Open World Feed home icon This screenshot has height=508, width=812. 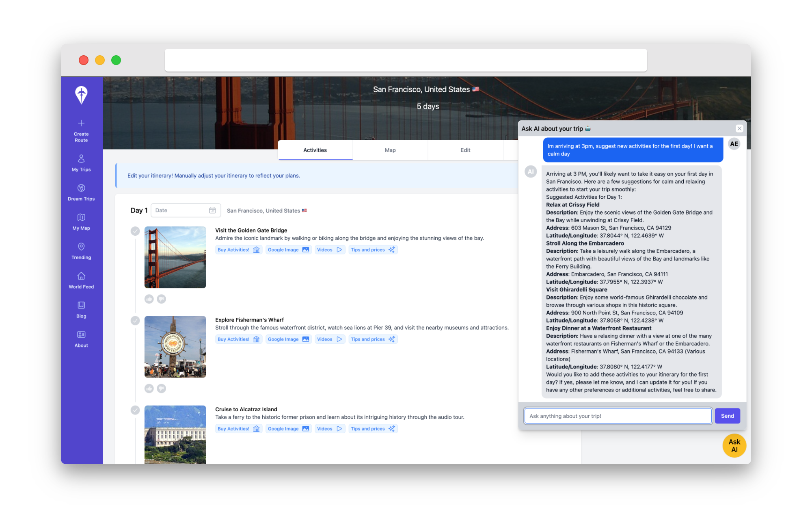point(81,276)
